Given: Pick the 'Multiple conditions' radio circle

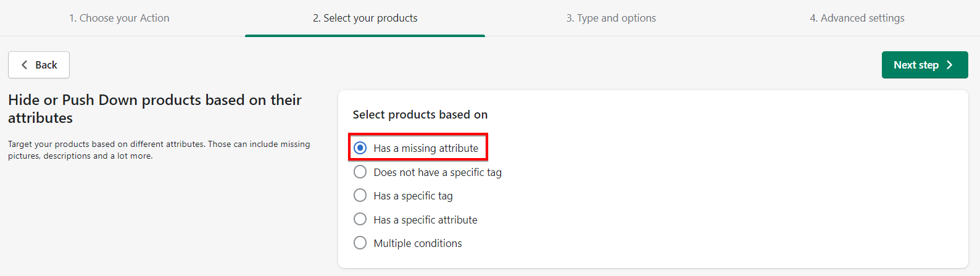Looking at the screenshot, I should (x=360, y=243).
